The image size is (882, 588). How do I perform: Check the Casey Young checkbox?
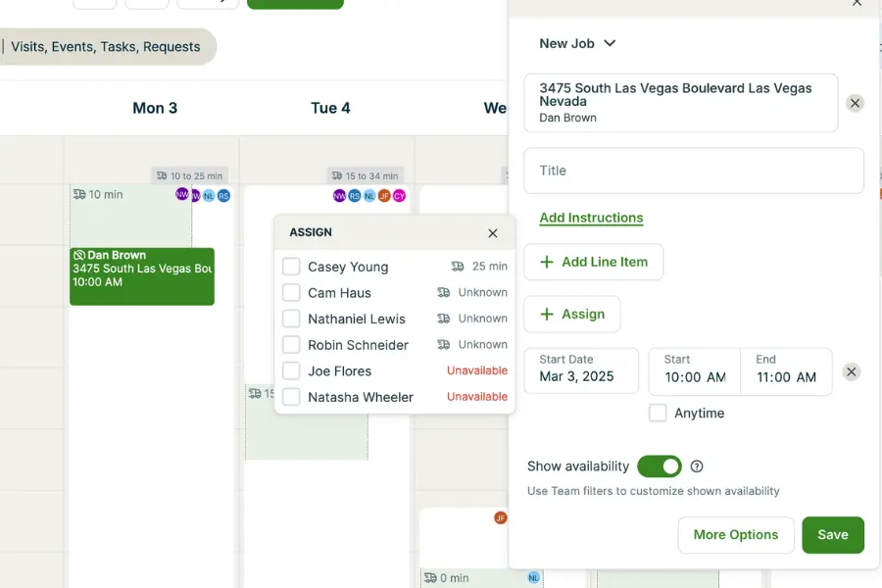(x=291, y=267)
